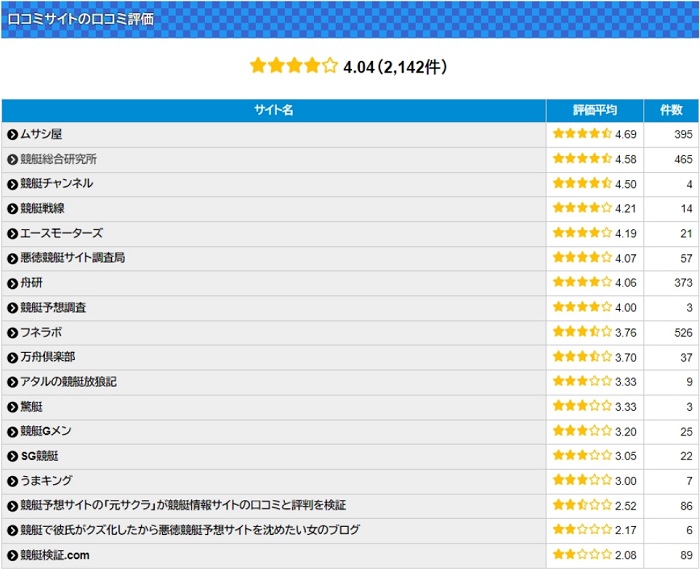This screenshot has height=569, width=700.
Task: Open the 万舟倶楽部 link
Action: click(x=47, y=357)
